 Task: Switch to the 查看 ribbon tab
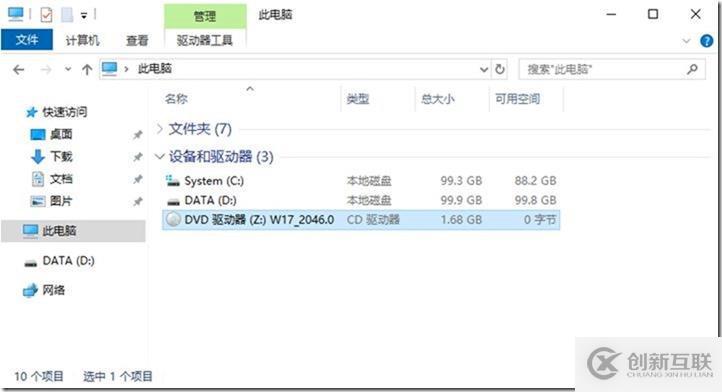point(137,41)
